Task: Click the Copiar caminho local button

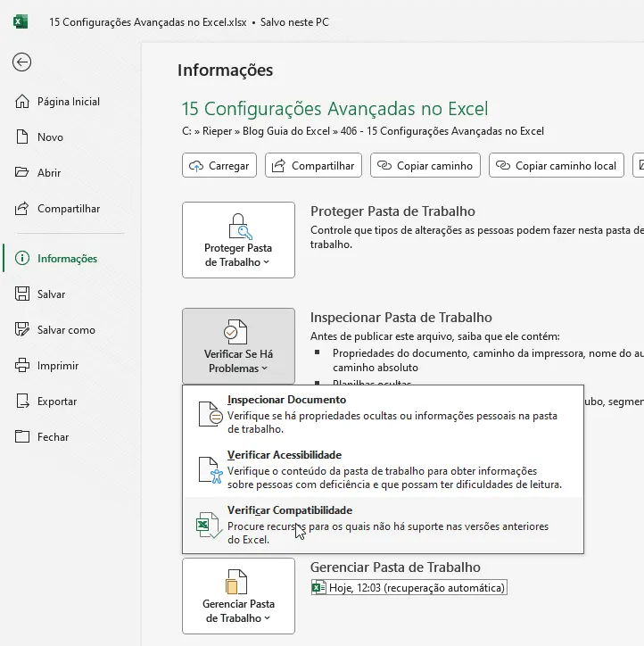Action: click(x=557, y=165)
